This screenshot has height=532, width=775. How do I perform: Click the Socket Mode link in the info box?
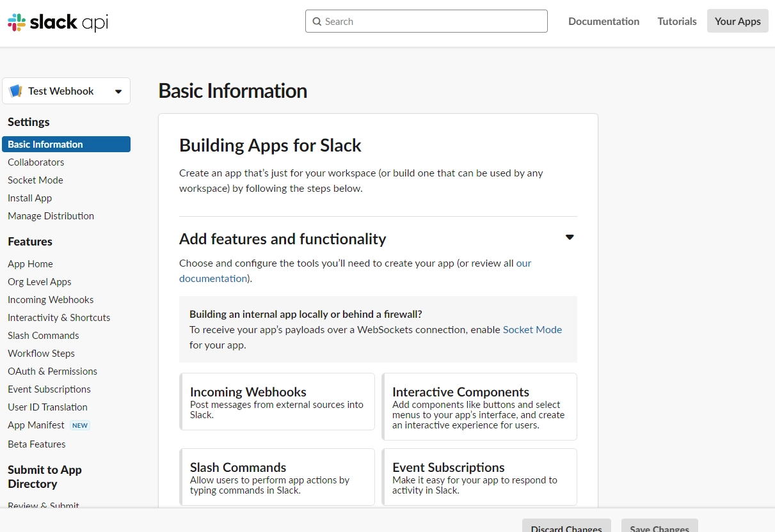(532, 330)
